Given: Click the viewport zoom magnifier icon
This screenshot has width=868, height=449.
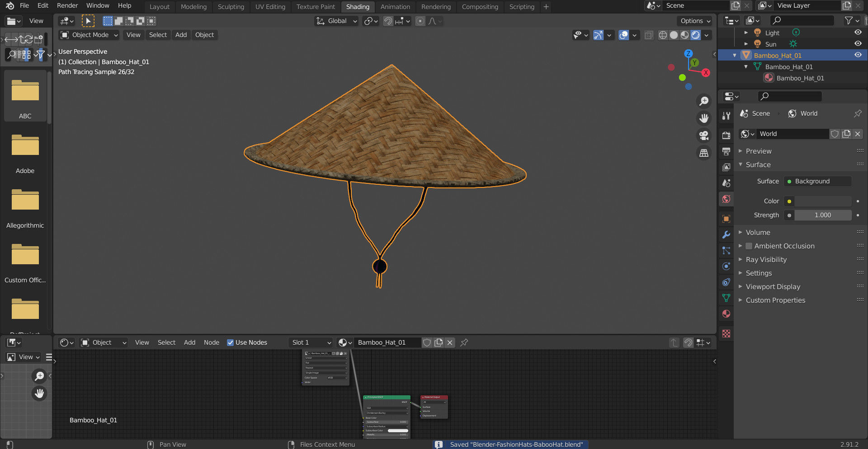Looking at the screenshot, I should (x=704, y=101).
